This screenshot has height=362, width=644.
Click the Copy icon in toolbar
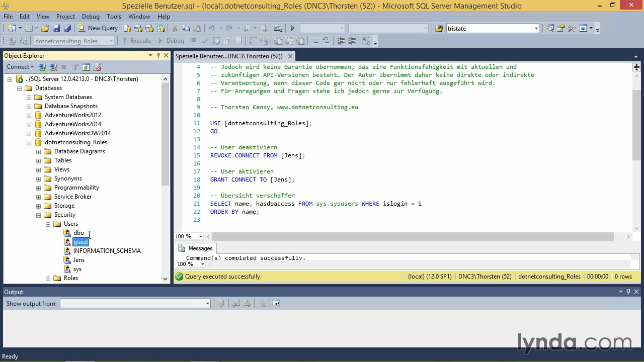[186, 28]
